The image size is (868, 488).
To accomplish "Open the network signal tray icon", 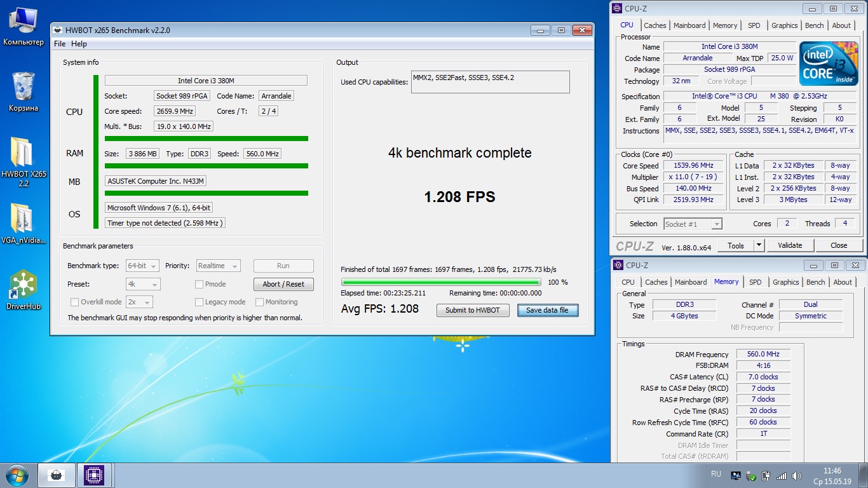I will [x=782, y=475].
